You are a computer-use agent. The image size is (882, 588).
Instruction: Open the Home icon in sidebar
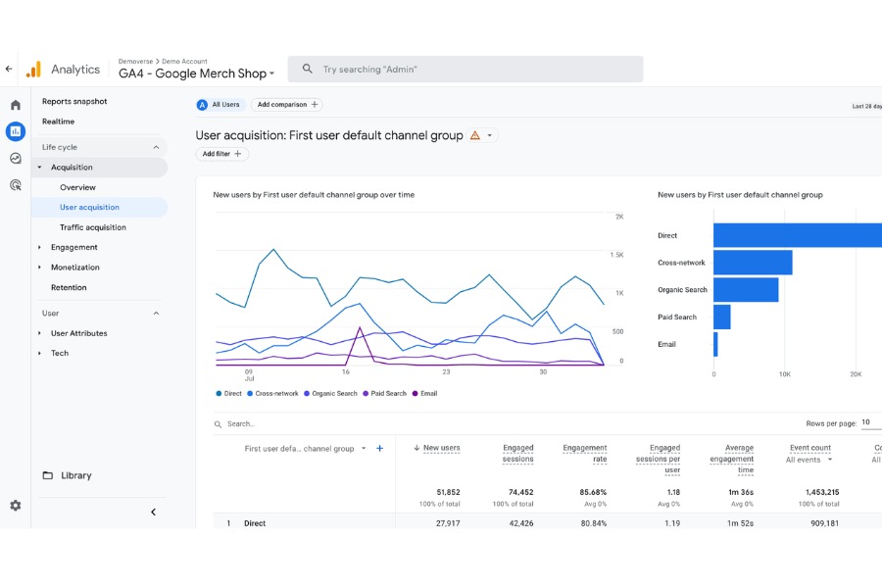15,105
